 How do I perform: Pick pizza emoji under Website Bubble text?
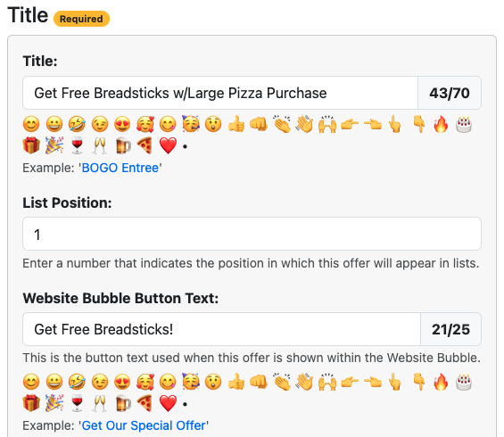(x=145, y=403)
